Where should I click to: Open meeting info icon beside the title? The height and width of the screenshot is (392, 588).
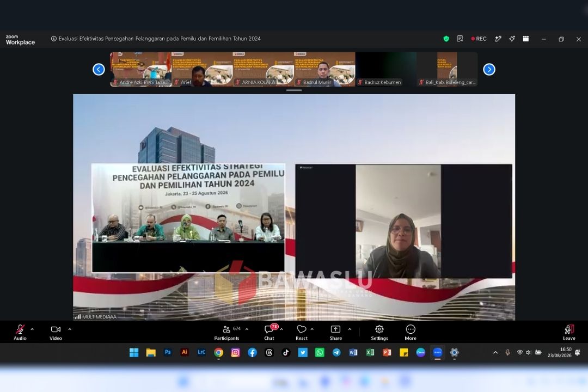click(53, 39)
